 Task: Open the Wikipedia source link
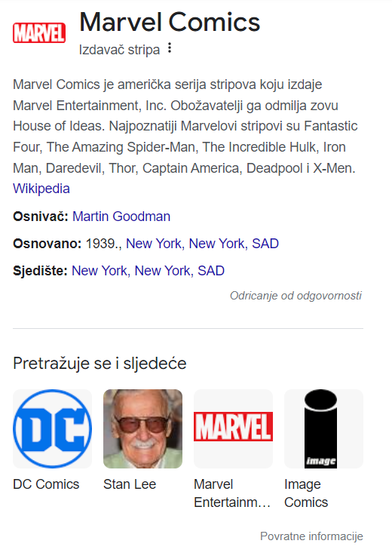point(41,189)
